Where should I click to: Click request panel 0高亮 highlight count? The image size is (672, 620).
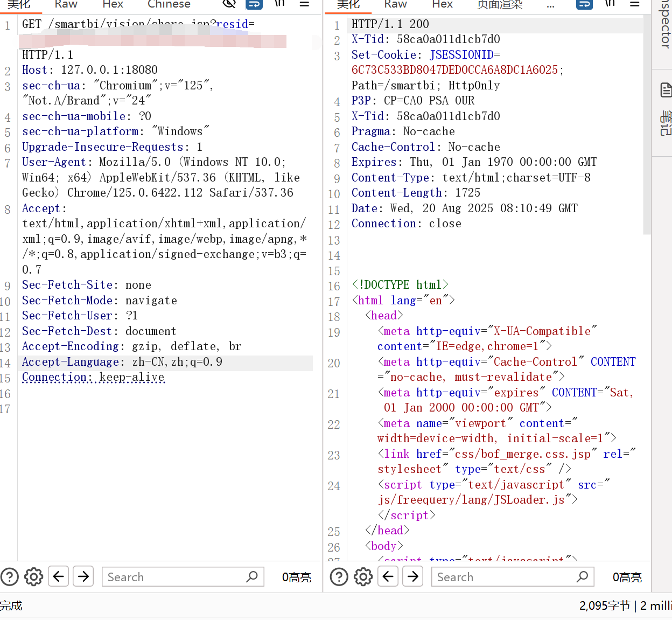pyautogui.click(x=297, y=577)
